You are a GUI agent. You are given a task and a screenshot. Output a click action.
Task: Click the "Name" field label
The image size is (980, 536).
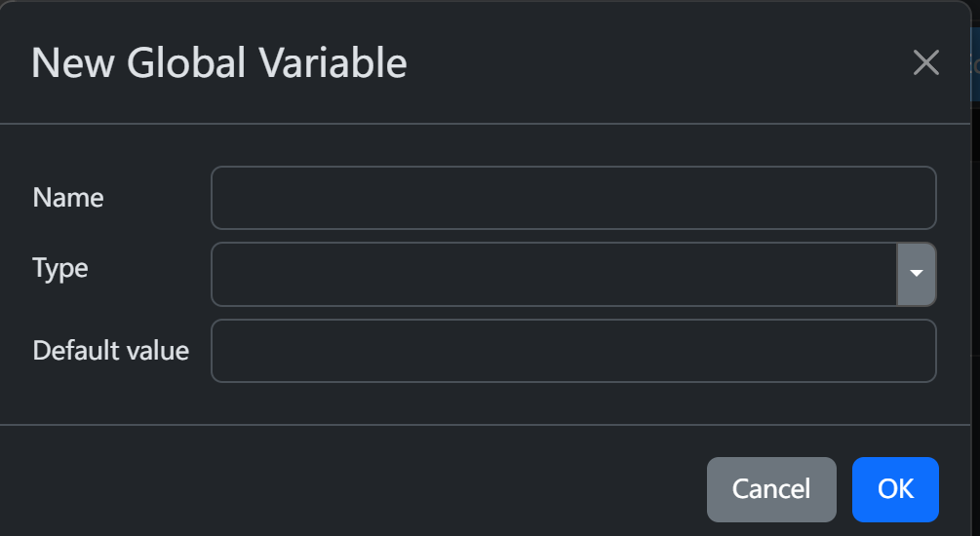pos(68,198)
